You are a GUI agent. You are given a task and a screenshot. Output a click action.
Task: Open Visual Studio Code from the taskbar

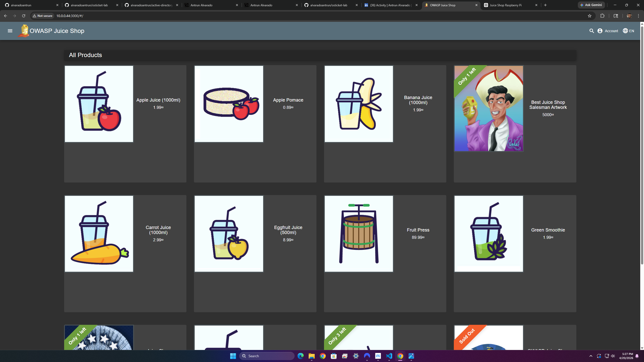click(389, 356)
